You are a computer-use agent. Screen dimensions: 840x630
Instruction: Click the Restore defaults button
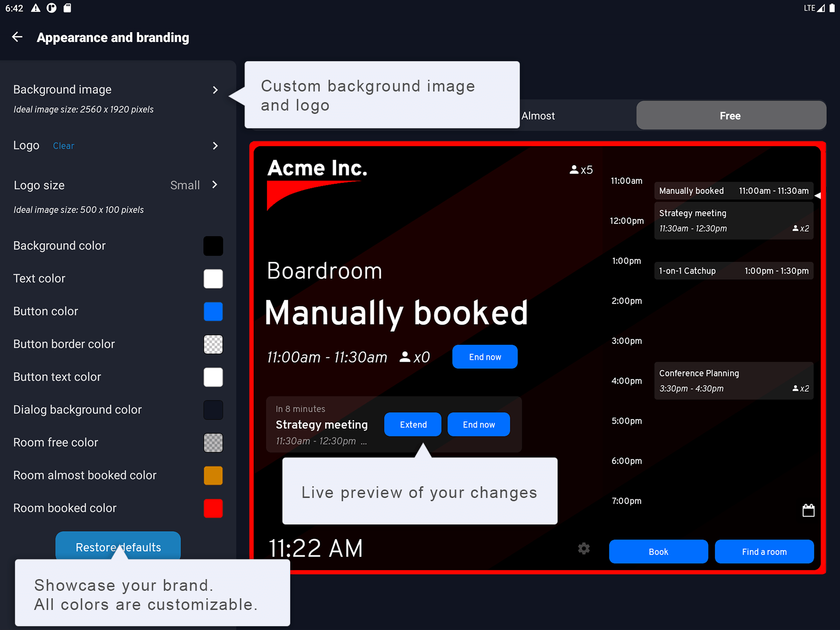pyautogui.click(x=118, y=546)
